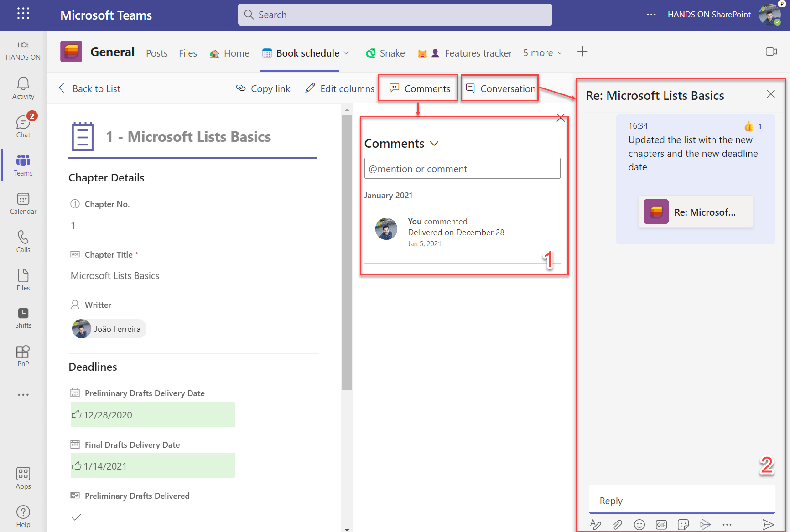The width and height of the screenshot is (790, 532).
Task: Open the Calls section
Action: (23, 242)
